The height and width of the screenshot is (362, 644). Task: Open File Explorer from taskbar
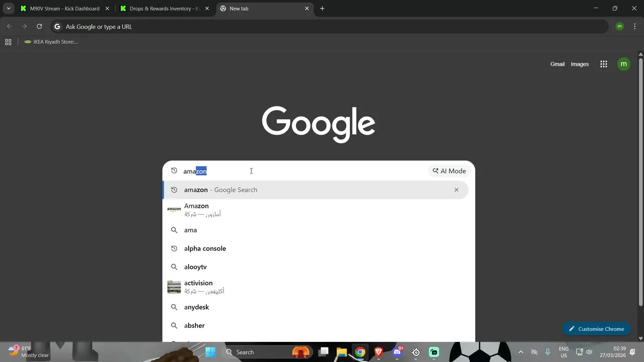click(x=342, y=352)
